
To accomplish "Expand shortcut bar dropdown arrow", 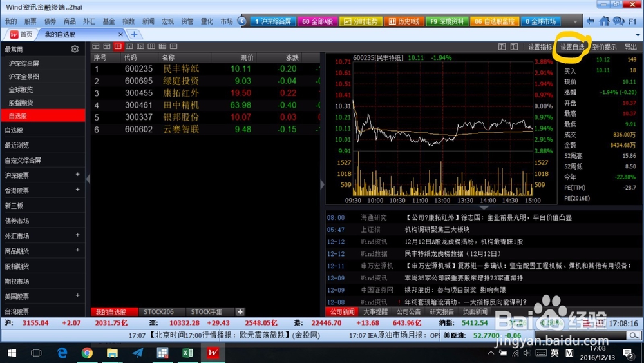I will (575, 21).
